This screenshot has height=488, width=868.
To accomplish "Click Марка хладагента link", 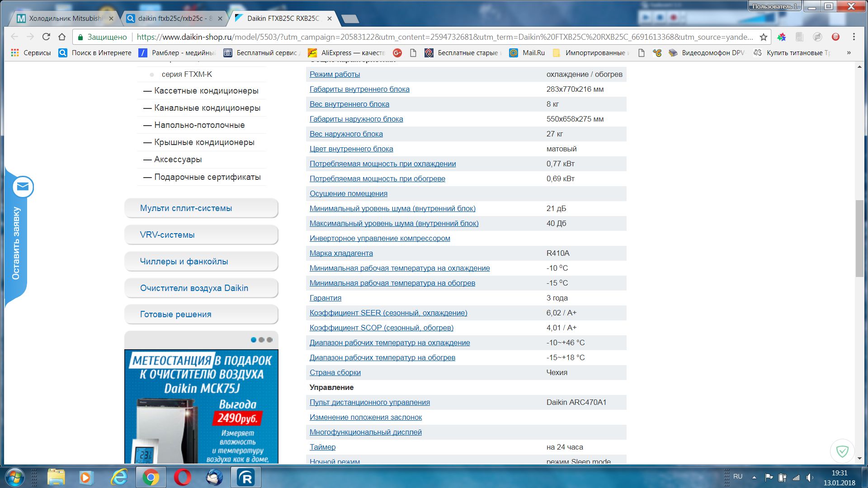I will [x=341, y=253].
